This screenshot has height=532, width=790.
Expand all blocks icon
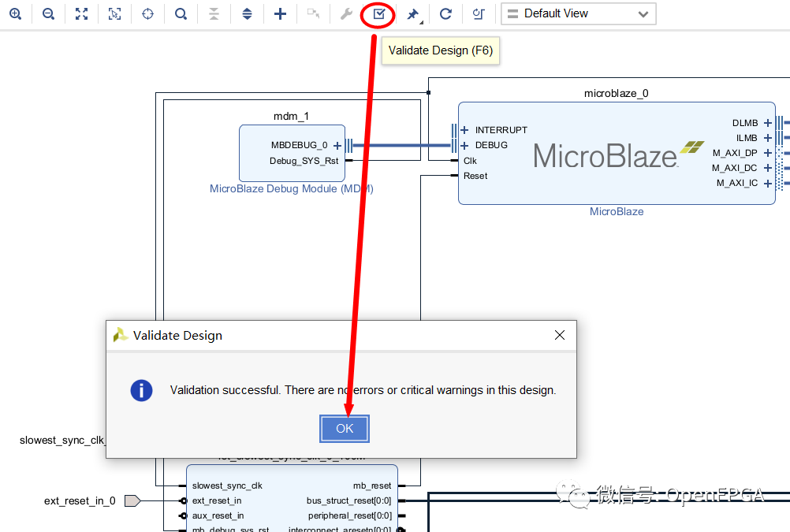click(247, 13)
